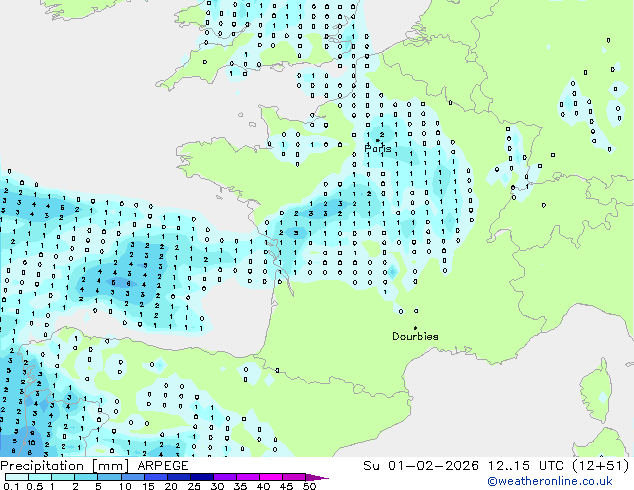Pick the 5–10 mm light blue legend swatch
This screenshot has width=634, height=490.
coord(109,477)
